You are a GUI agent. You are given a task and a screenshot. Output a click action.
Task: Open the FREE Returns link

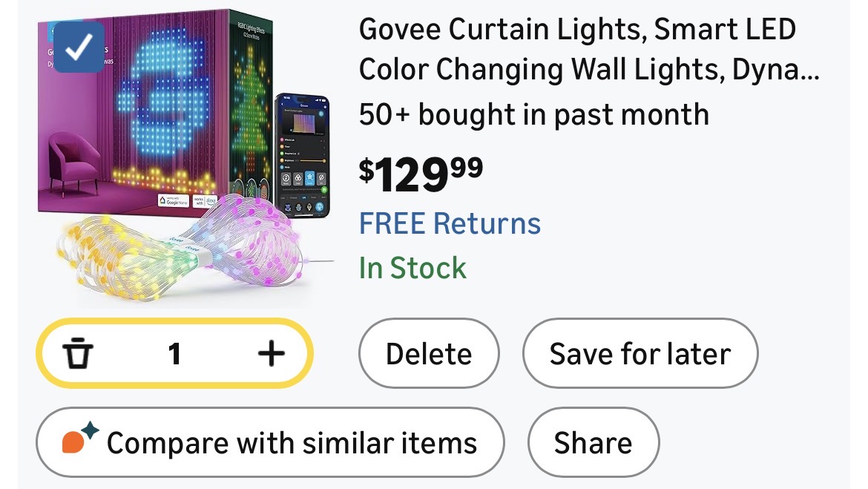pyautogui.click(x=450, y=223)
